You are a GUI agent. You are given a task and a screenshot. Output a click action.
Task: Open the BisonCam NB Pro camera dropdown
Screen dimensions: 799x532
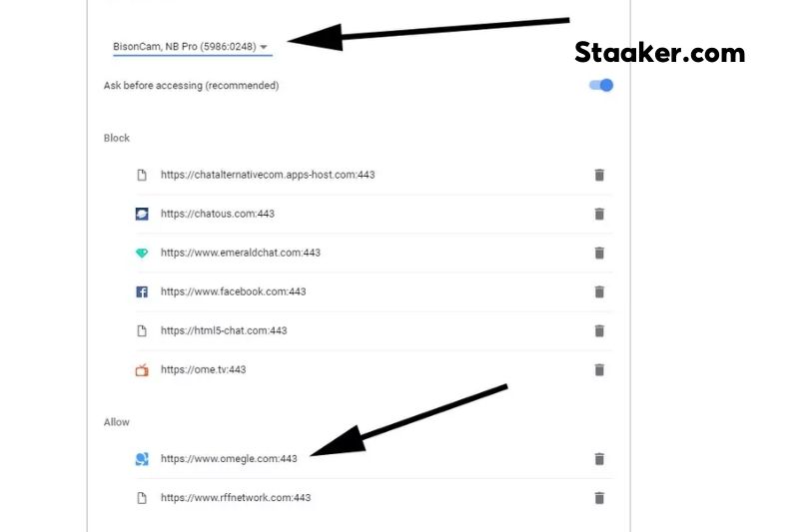tap(192, 46)
